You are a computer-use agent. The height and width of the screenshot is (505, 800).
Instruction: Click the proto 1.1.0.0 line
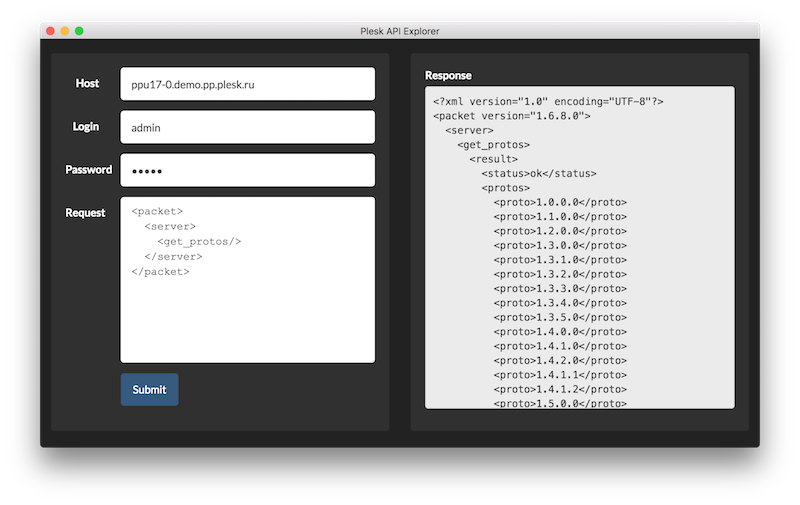pyautogui.click(x=560, y=216)
